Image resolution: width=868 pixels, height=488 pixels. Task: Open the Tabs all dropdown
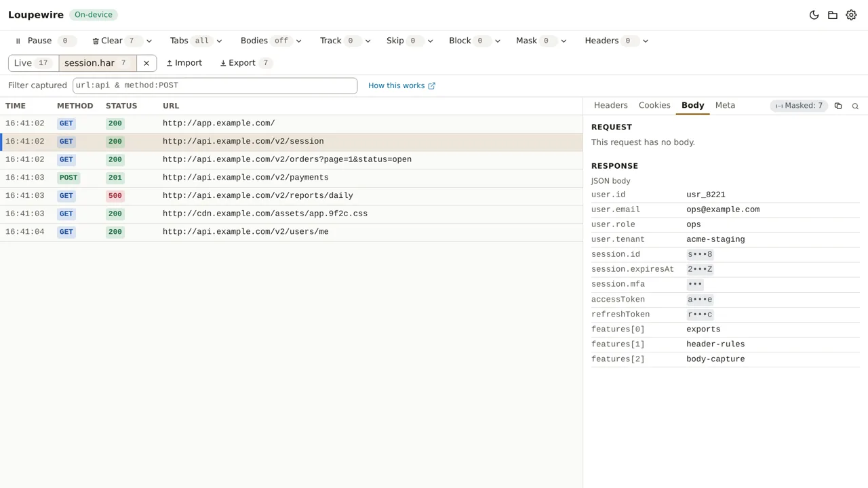pyautogui.click(x=197, y=41)
